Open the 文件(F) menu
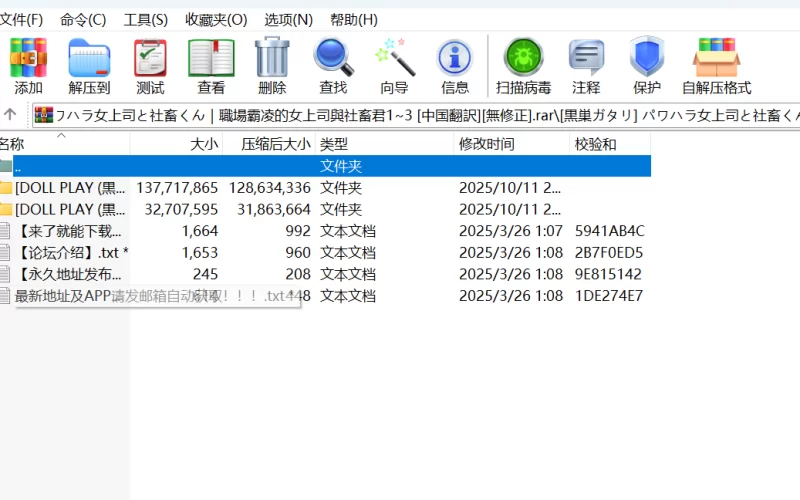 coord(21,20)
